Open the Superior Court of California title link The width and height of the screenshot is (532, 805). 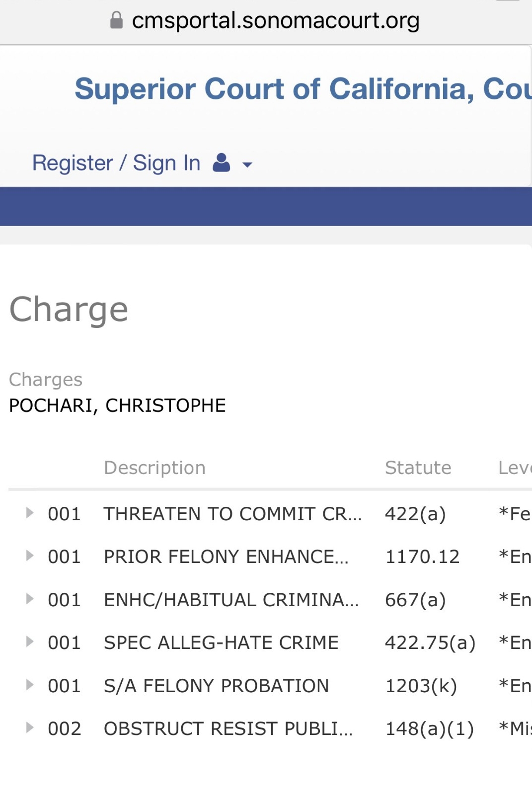[x=303, y=88]
